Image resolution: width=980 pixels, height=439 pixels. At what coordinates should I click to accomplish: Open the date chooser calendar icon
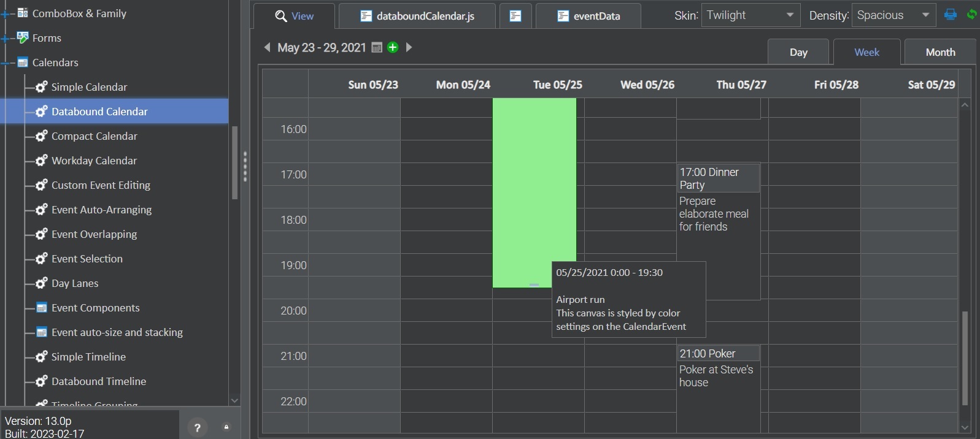377,48
